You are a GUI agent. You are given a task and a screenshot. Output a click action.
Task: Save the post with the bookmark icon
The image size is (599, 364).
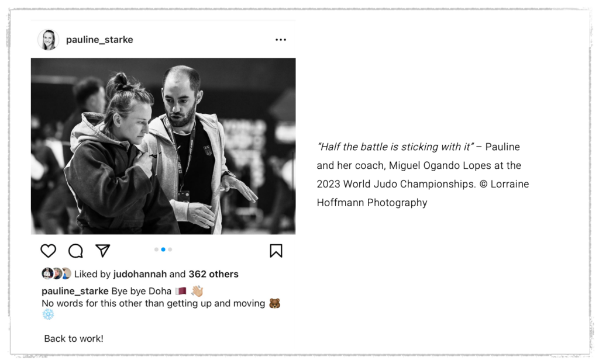(x=276, y=251)
